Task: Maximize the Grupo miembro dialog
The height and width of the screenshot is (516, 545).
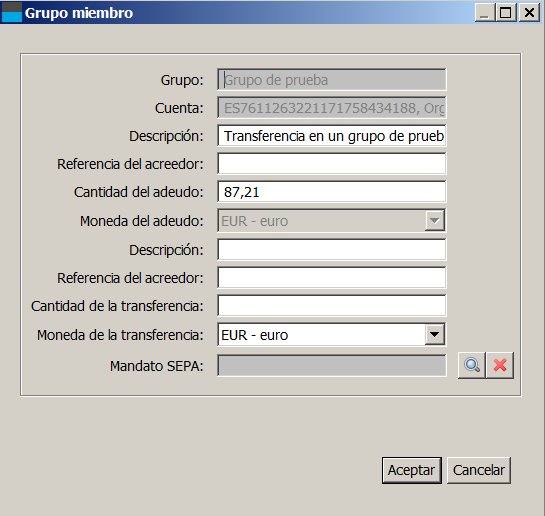Action: [x=506, y=13]
